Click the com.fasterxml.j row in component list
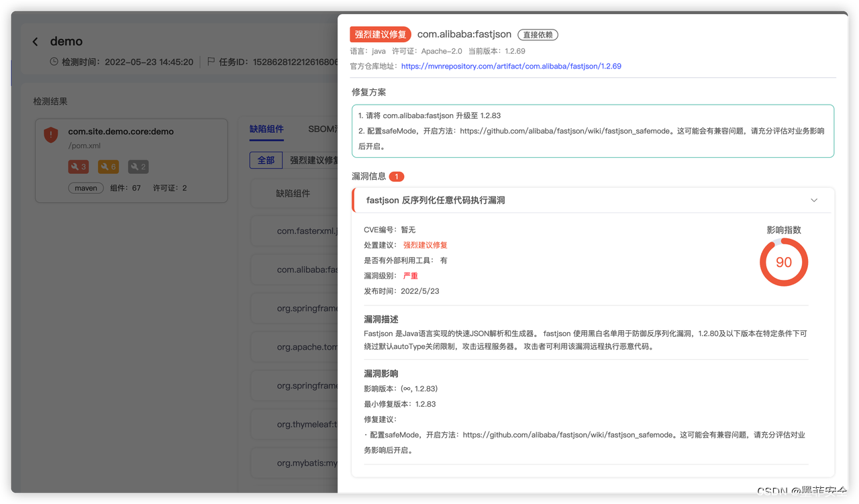The width and height of the screenshot is (859, 504). click(x=294, y=231)
